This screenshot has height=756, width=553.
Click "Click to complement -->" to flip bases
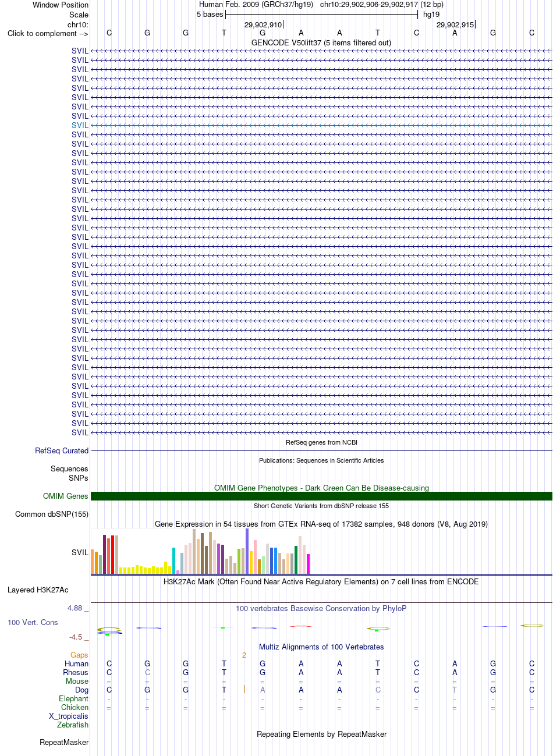pyautogui.click(x=48, y=33)
